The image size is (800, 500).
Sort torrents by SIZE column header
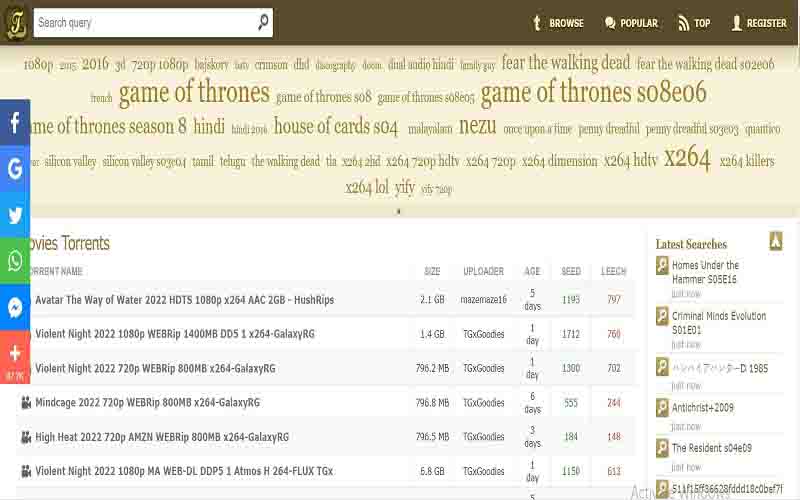point(432,271)
